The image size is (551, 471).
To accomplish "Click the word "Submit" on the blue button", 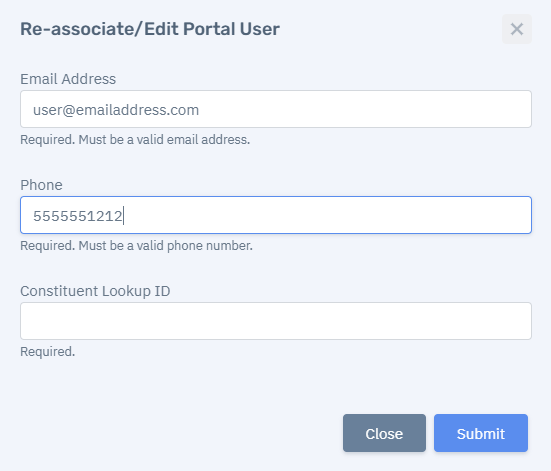I will pyautogui.click(x=481, y=434).
